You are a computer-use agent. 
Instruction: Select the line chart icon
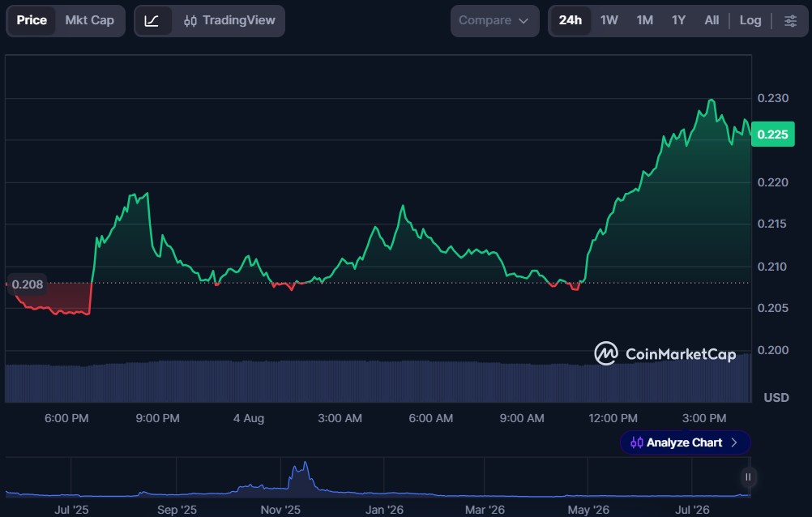[152, 21]
